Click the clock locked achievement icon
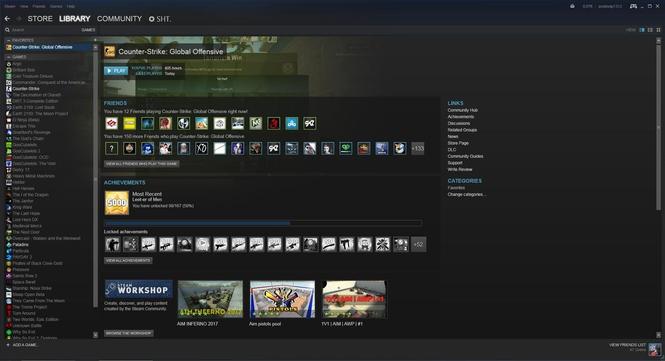The image size is (665, 361). 203,244
